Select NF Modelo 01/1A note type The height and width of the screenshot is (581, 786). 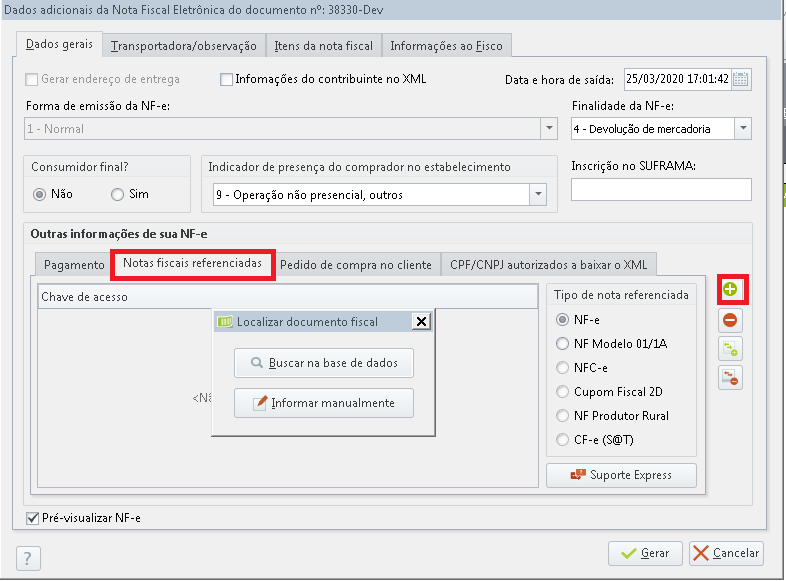[x=562, y=344]
